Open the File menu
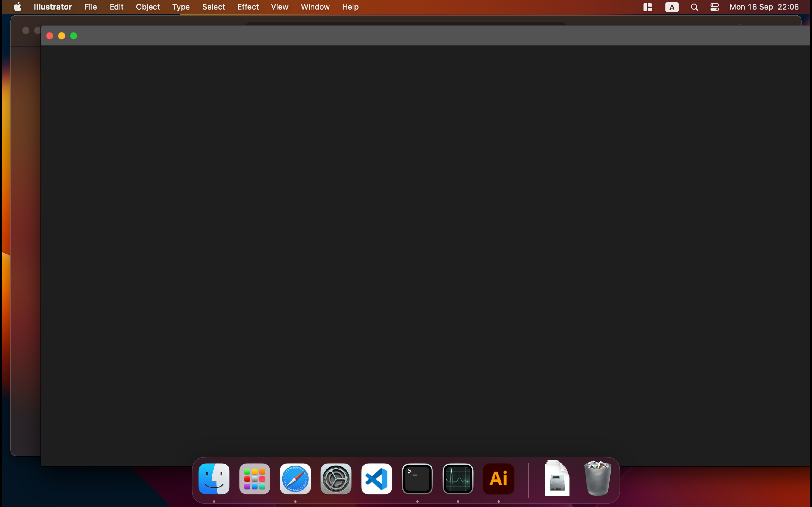This screenshot has height=507, width=812. point(90,7)
